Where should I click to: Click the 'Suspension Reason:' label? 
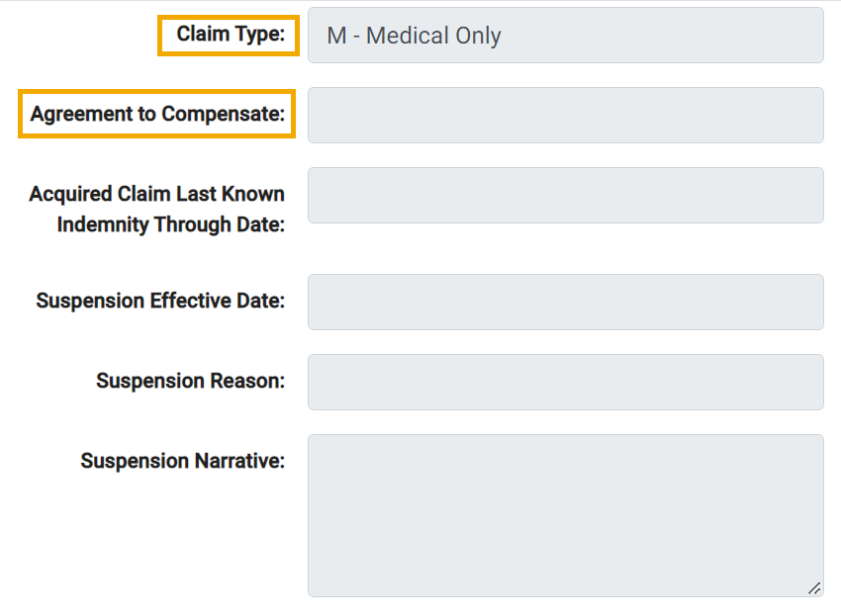pyautogui.click(x=190, y=381)
